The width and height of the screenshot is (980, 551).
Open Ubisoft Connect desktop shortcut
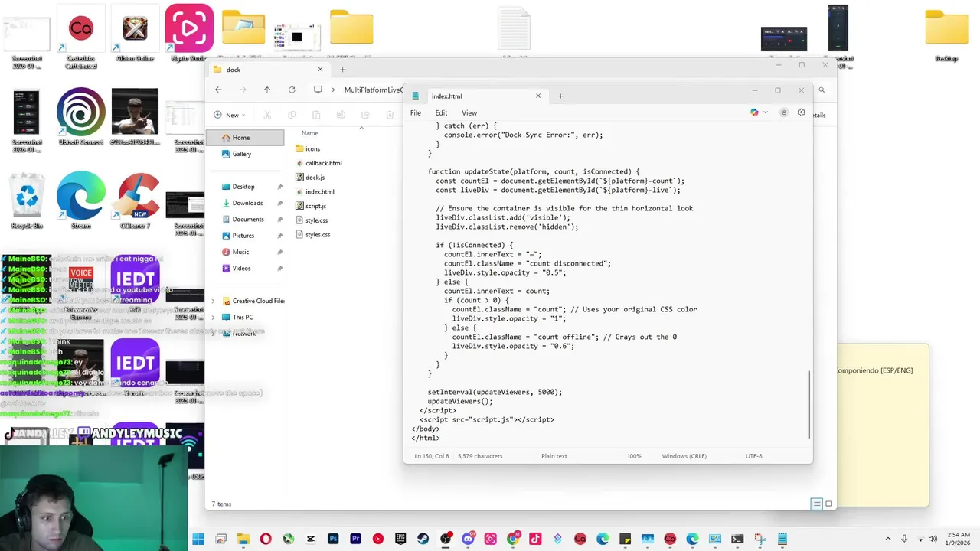80,116
